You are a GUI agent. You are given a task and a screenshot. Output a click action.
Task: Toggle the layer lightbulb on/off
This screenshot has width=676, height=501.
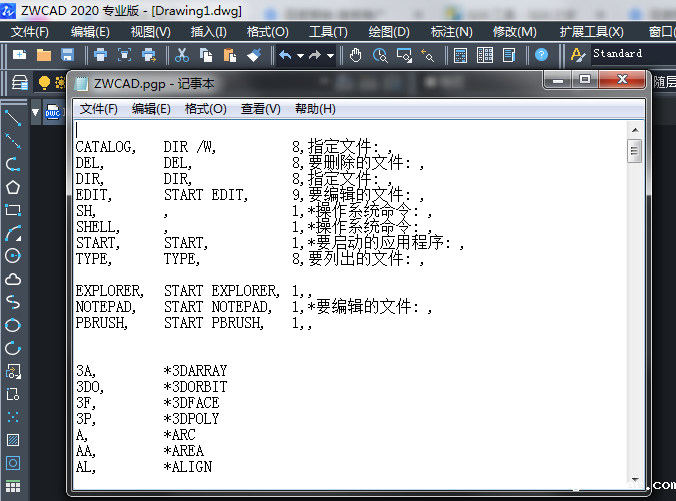click(x=44, y=82)
